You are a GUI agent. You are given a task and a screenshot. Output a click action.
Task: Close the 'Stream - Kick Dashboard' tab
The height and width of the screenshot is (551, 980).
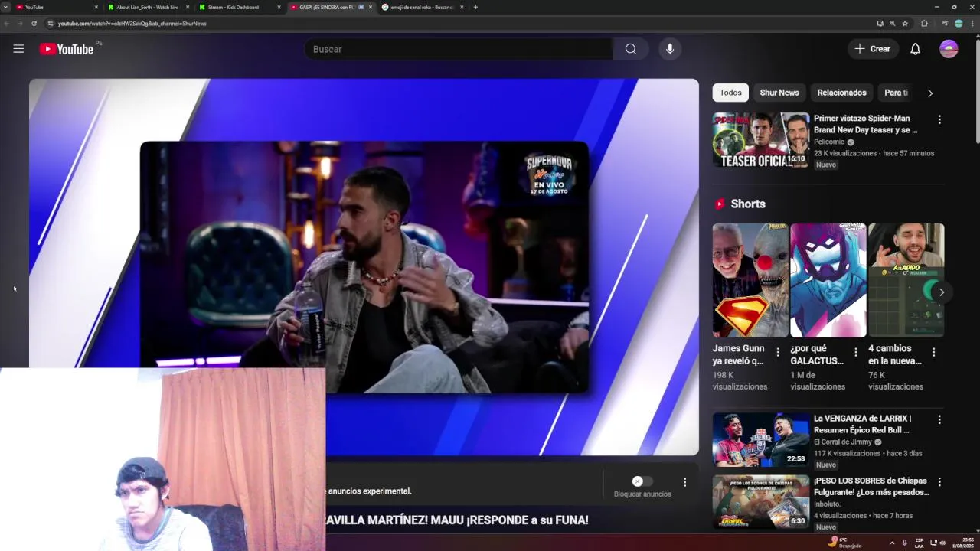click(x=279, y=7)
